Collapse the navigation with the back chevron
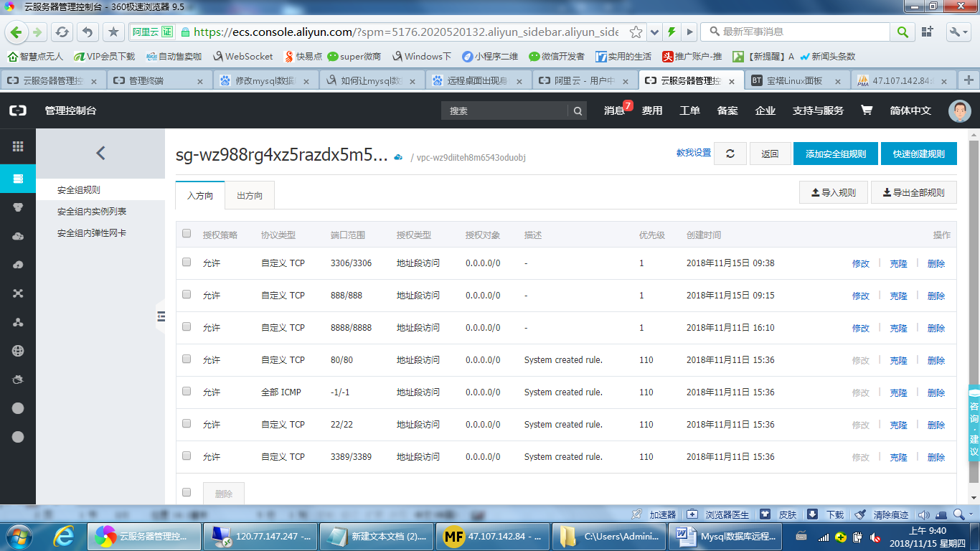The image size is (980, 551). click(100, 153)
